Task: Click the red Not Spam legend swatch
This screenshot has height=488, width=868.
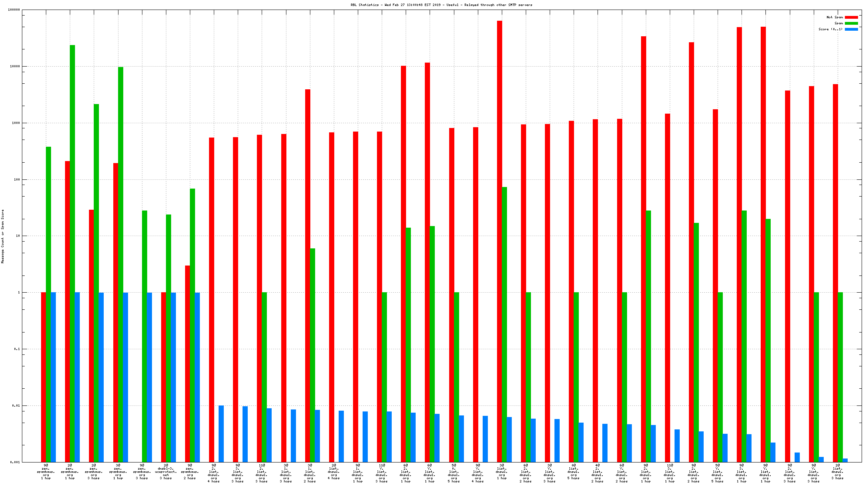Action: click(851, 18)
